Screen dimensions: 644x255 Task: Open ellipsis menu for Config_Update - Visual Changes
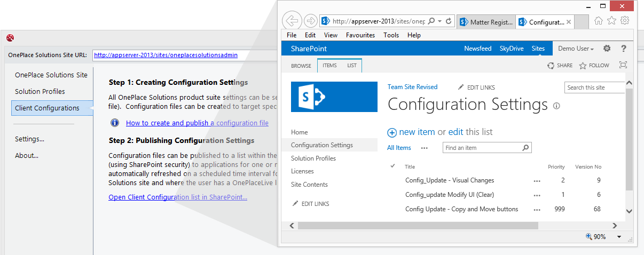[x=537, y=181]
